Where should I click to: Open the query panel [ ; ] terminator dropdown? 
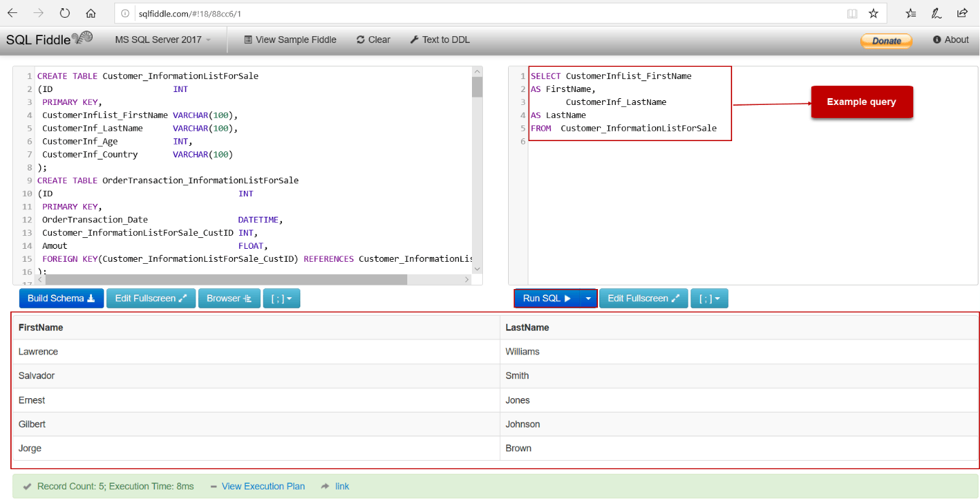point(709,298)
